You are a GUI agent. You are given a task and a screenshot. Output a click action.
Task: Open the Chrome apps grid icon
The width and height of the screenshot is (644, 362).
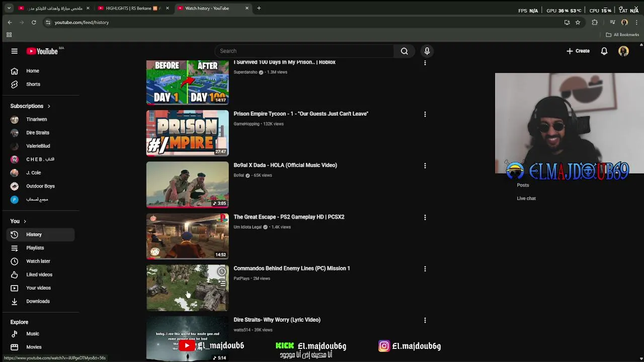9,35
